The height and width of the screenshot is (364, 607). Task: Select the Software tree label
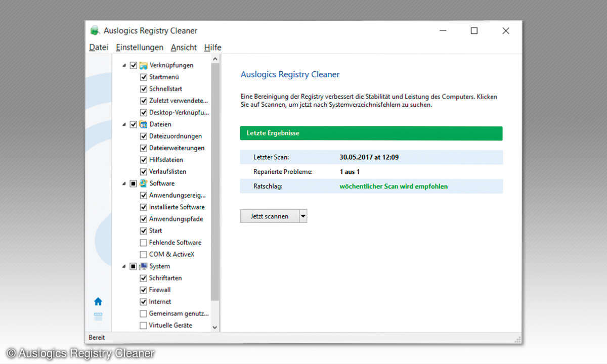[162, 184]
